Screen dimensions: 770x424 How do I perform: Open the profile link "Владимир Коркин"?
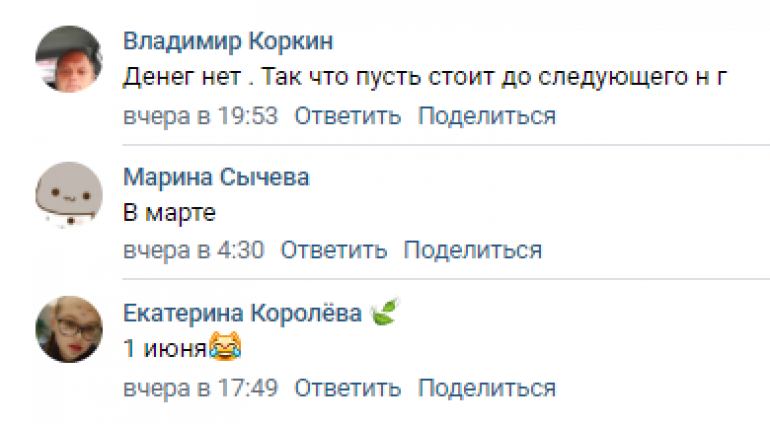point(228,42)
